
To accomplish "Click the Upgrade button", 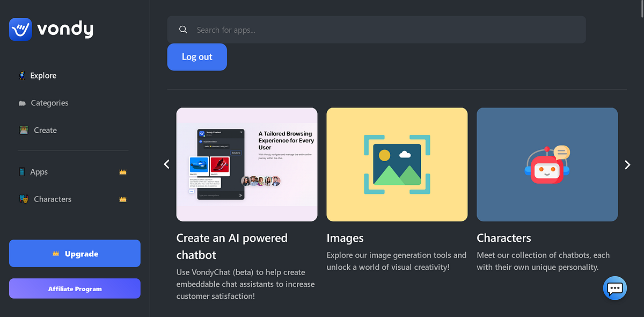I will pos(75,253).
